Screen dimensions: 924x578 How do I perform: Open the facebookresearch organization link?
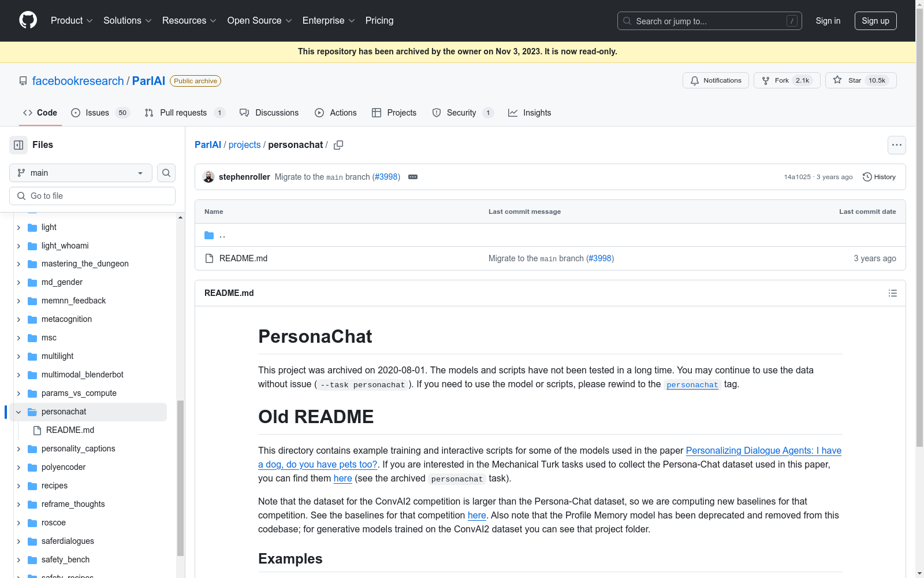point(78,81)
